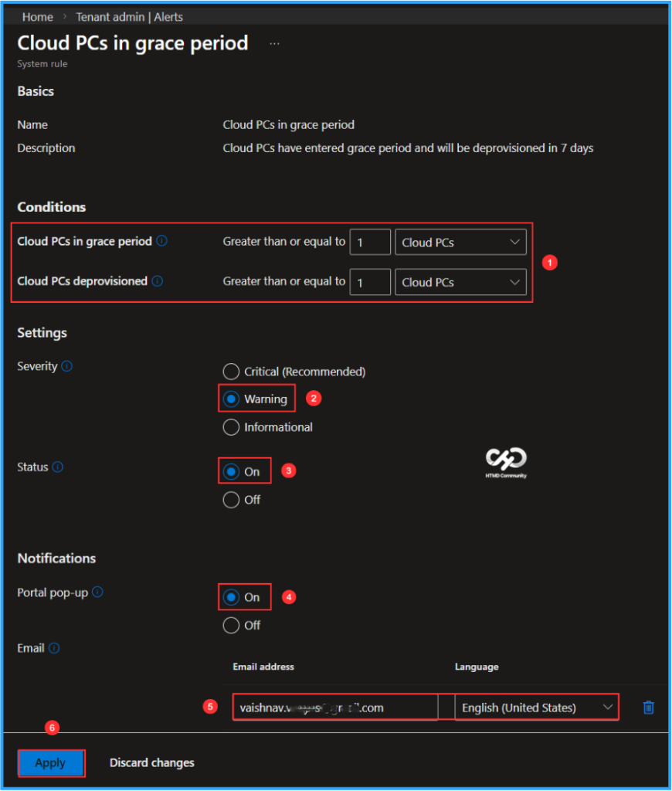Select the Warning severity radio button

231,399
